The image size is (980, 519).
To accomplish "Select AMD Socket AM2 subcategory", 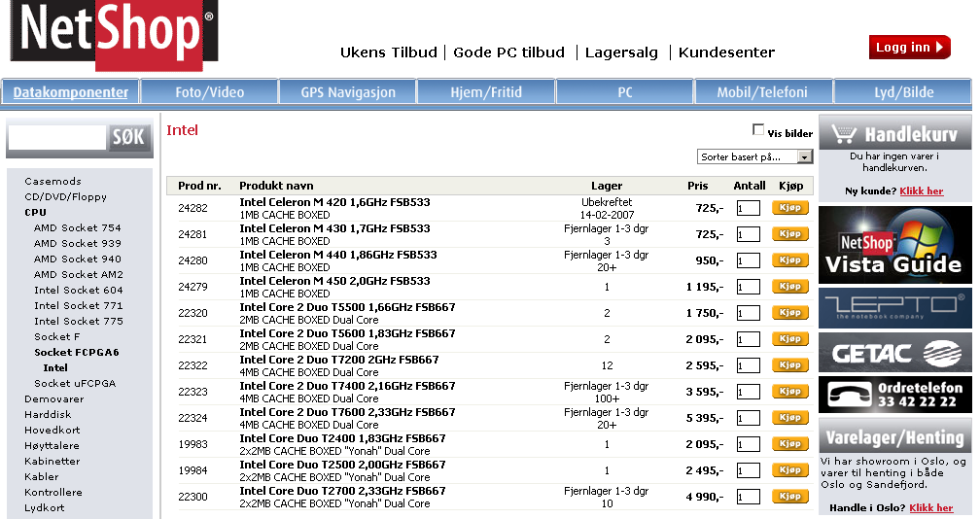I will point(79,274).
